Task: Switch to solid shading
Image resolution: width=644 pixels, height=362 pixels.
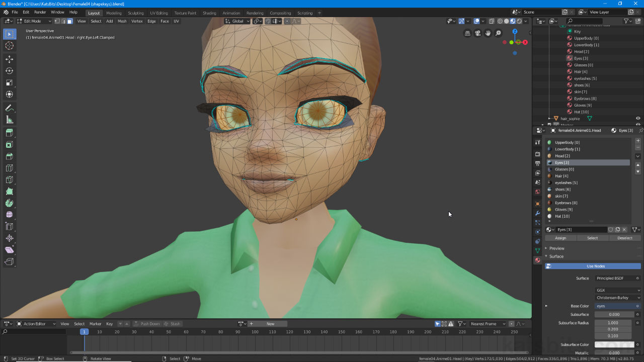Action: [506, 21]
